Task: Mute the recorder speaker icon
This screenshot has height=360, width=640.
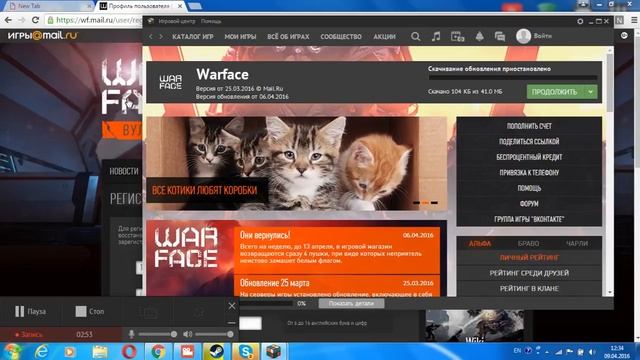Action: [187, 334]
